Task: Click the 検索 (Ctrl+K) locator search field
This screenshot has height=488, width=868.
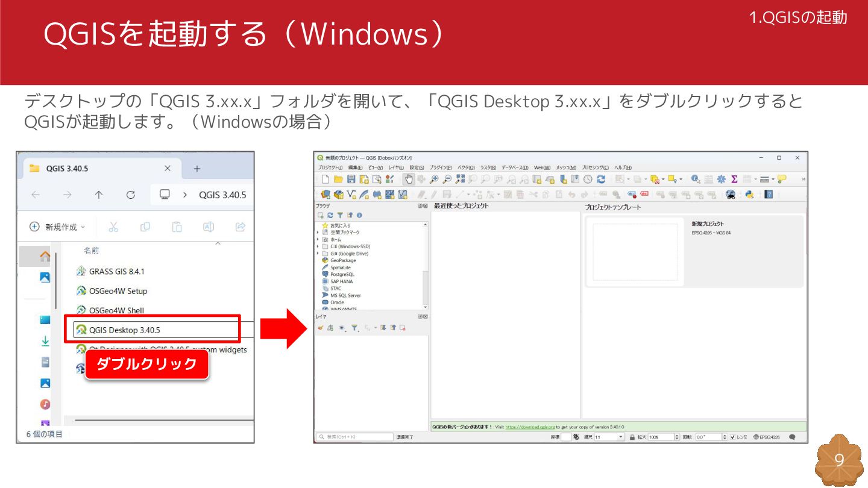Action: (x=354, y=437)
